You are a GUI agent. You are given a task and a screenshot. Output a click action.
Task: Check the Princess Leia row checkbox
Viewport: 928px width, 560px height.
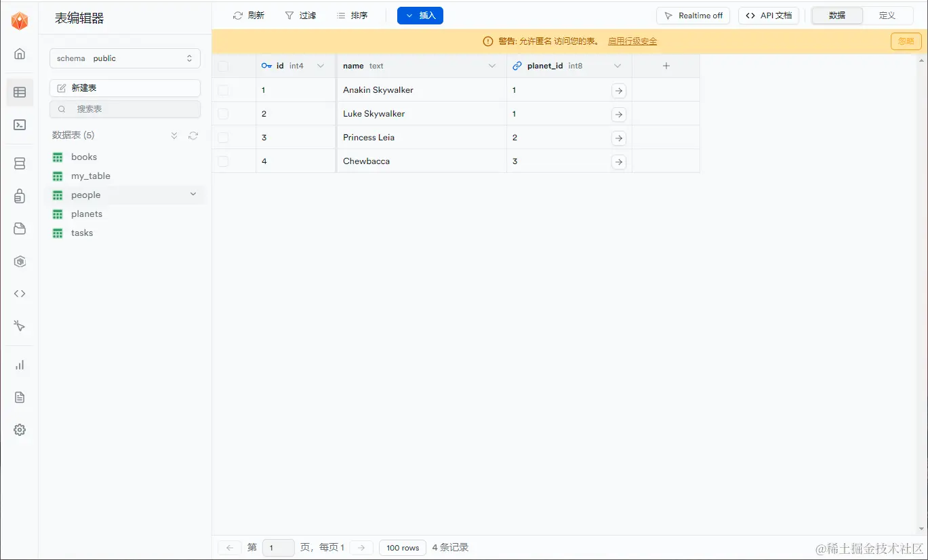[223, 138]
